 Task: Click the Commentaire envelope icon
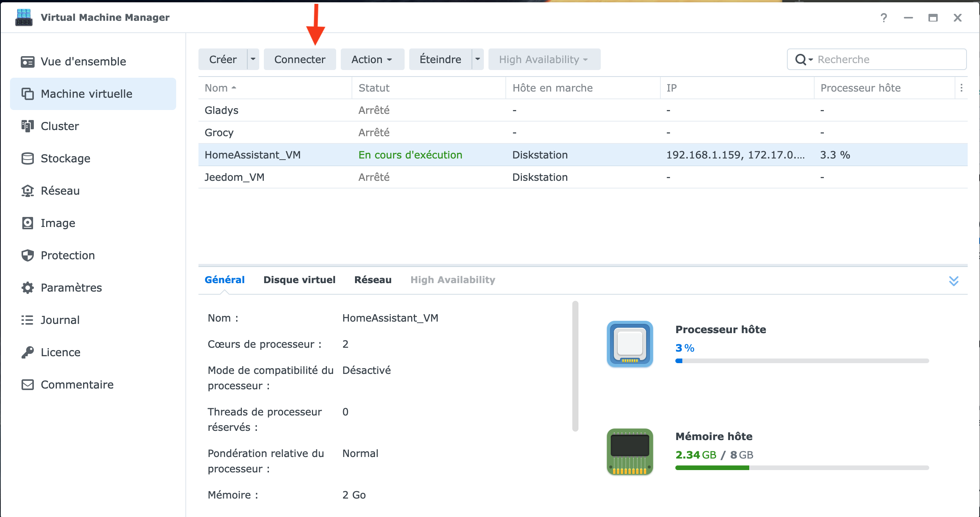click(x=27, y=385)
